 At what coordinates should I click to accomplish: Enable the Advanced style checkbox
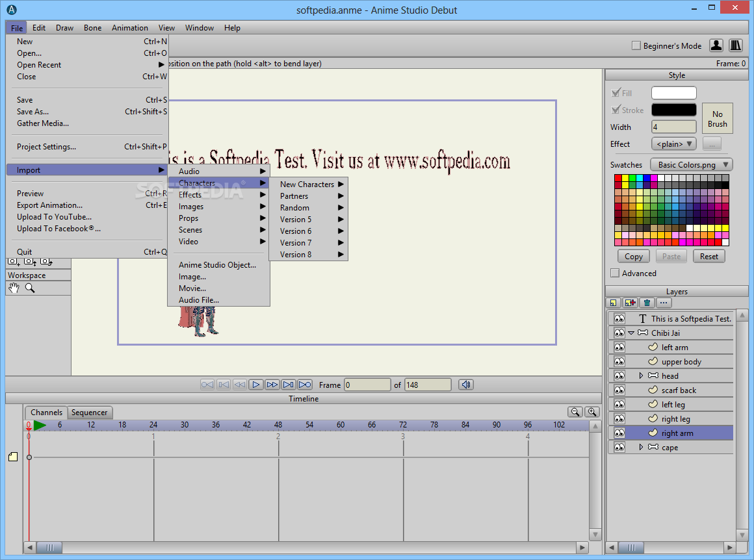pyautogui.click(x=614, y=273)
